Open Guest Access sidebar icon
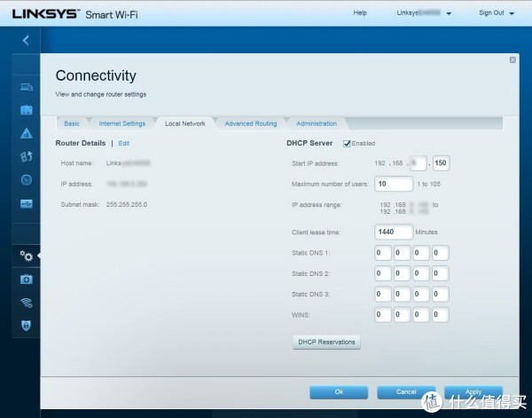This screenshot has height=418, width=532. click(x=26, y=110)
